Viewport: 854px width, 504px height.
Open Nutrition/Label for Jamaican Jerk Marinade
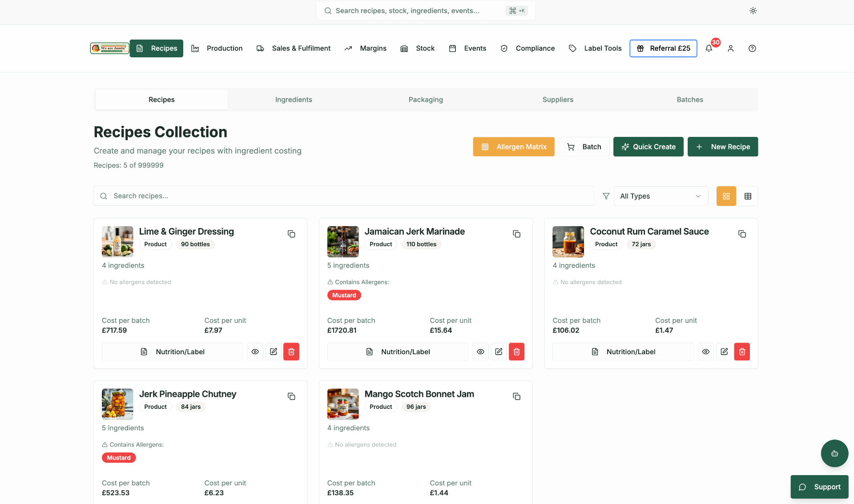pos(398,352)
